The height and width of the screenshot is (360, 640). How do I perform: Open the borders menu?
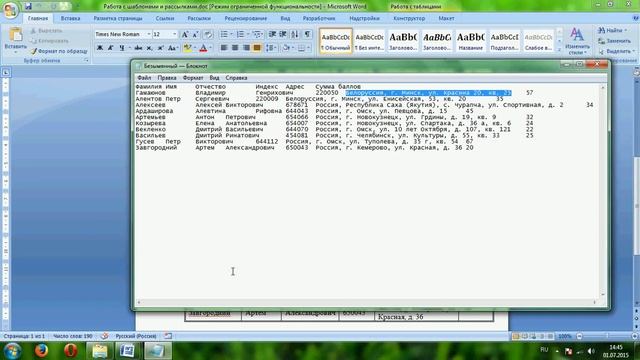302,48
